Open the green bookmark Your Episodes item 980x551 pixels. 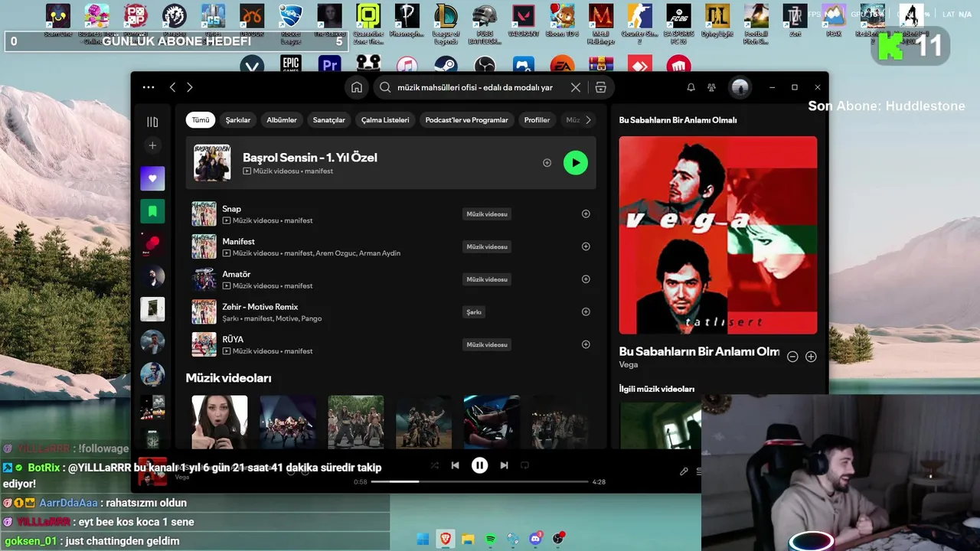pos(152,211)
